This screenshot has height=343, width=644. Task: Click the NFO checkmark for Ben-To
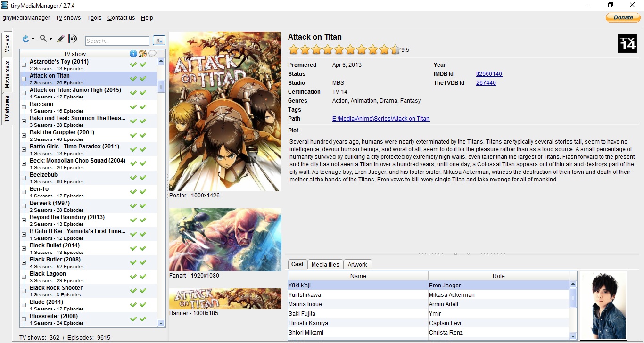pos(133,192)
